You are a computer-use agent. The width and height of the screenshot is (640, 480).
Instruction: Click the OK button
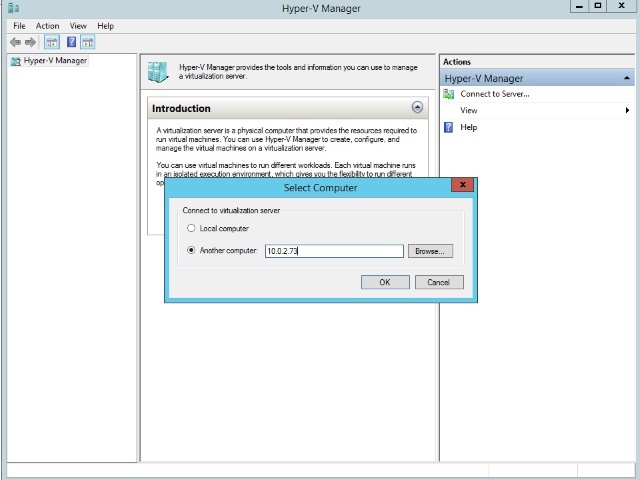point(385,282)
